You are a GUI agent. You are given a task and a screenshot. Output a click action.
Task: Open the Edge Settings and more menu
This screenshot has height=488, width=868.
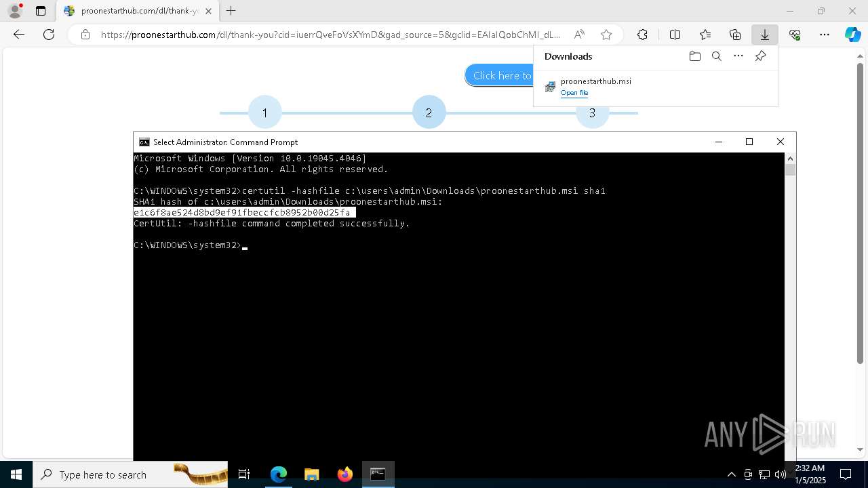click(825, 35)
